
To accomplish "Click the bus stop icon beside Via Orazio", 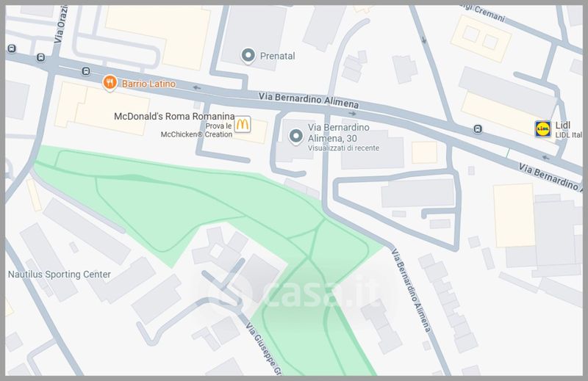I will pyautogui.click(x=40, y=57).
